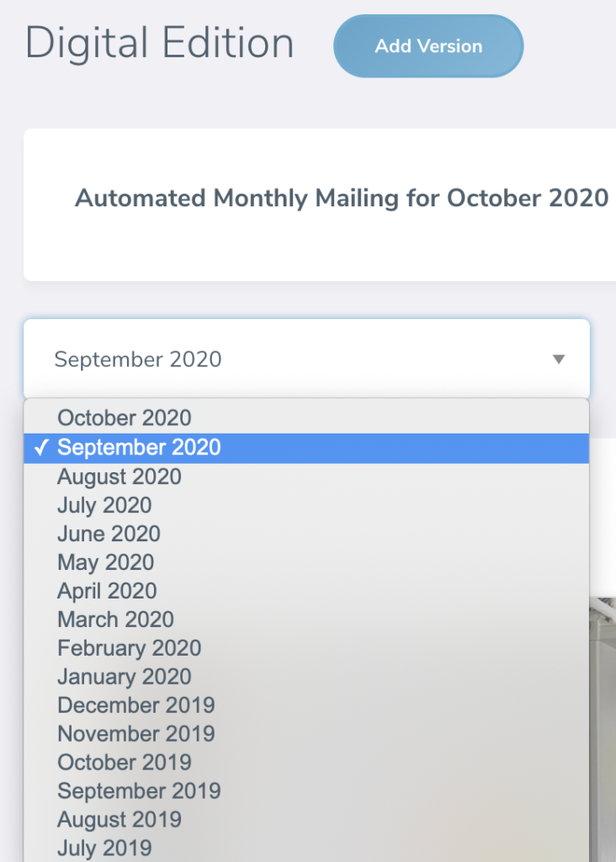Select July 2020 edition
This screenshot has width=616, height=862.
coord(104,505)
